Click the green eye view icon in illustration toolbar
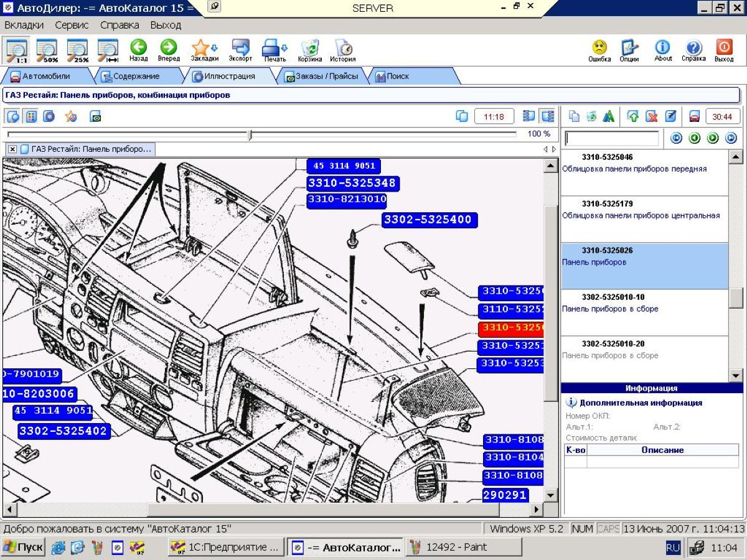Viewport: 747px width, 560px height. pyautogui.click(x=95, y=116)
